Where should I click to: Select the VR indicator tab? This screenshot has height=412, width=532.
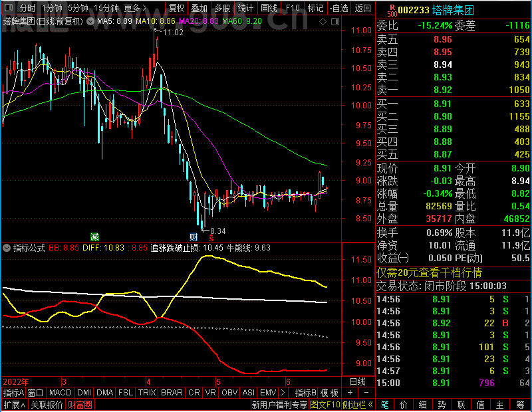pyautogui.click(x=211, y=393)
